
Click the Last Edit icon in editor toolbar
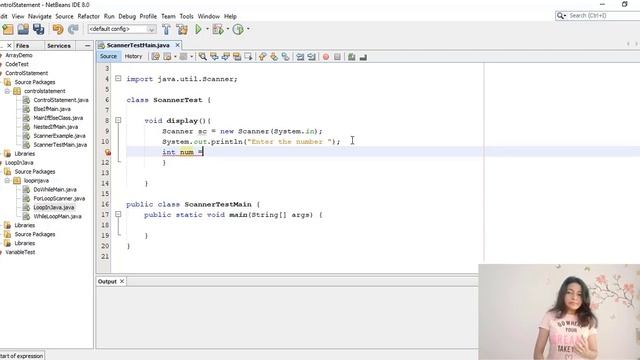[x=155, y=57]
